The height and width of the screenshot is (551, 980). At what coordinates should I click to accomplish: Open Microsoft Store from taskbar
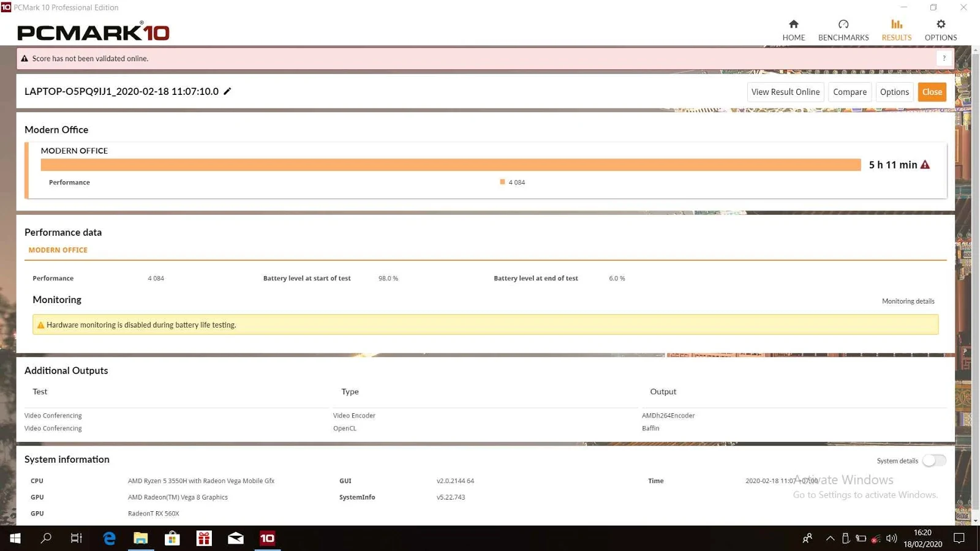172,538
